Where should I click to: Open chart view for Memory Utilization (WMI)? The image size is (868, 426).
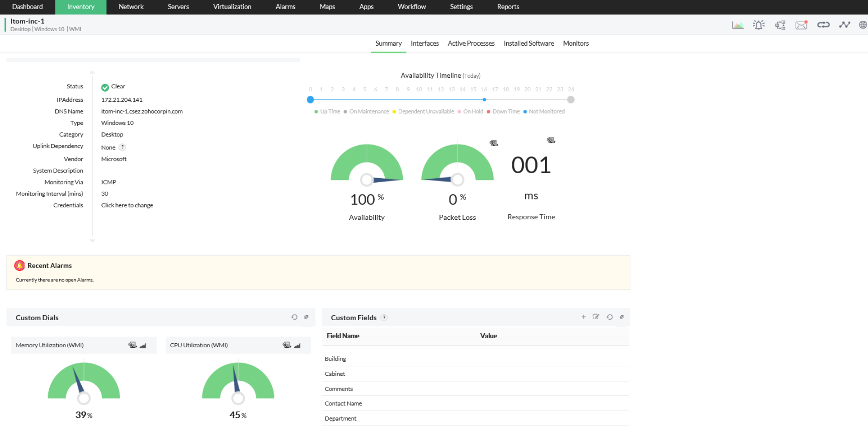click(x=143, y=345)
